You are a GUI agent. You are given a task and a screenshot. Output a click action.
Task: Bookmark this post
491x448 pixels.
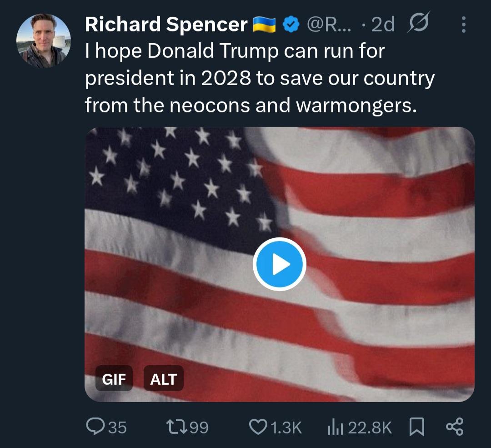(416, 427)
